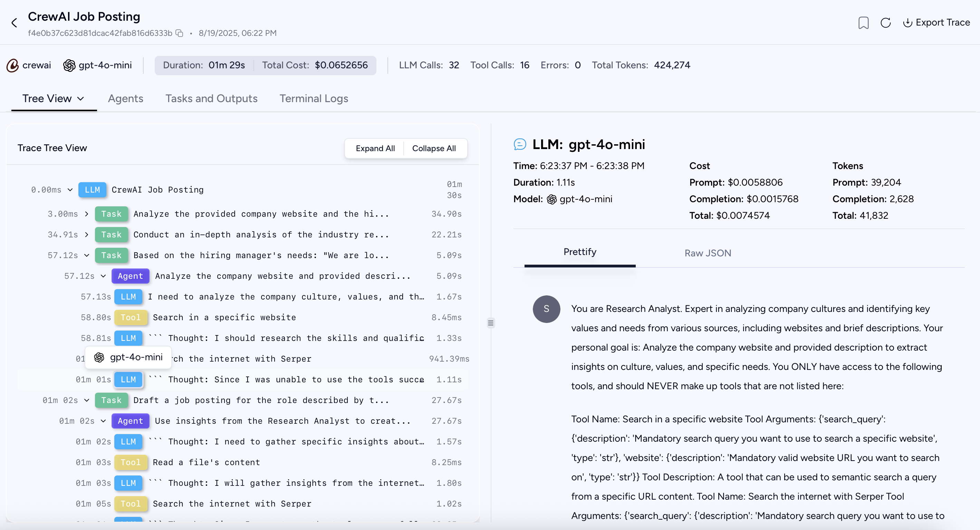Select the Read a file's content tool row
This screenshot has height=530, width=980.
(x=206, y=462)
